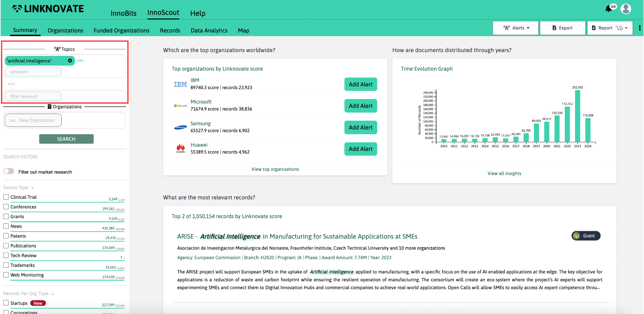Add Alert for Samsung

361,127
